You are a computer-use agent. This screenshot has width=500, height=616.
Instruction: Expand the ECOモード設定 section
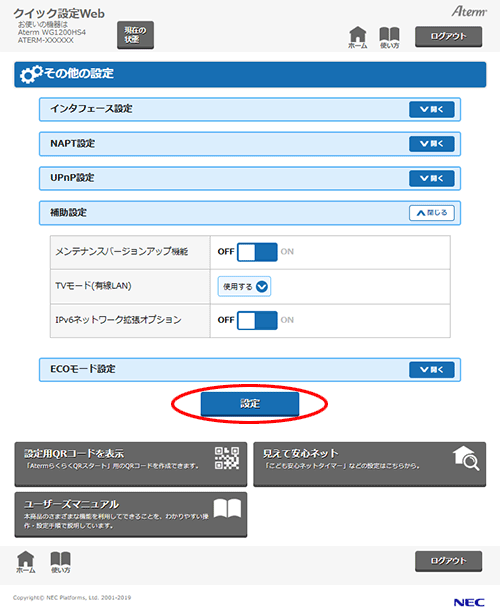432,370
